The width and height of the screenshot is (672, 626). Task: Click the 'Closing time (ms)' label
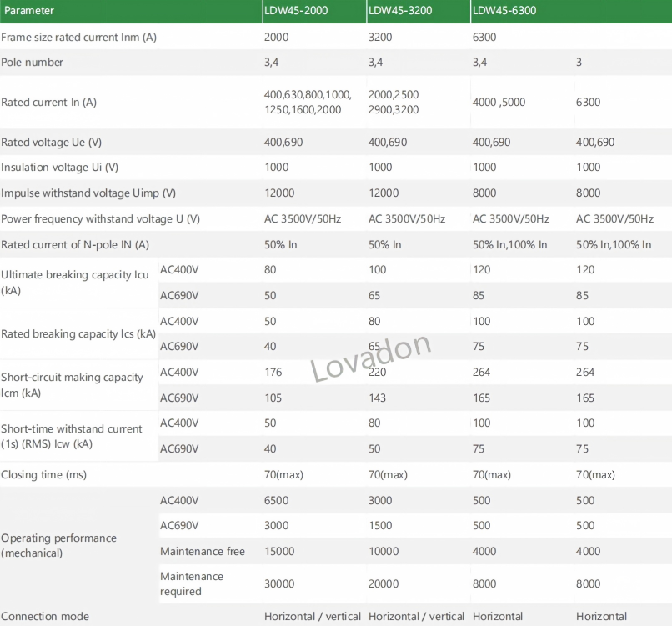[x=43, y=475]
